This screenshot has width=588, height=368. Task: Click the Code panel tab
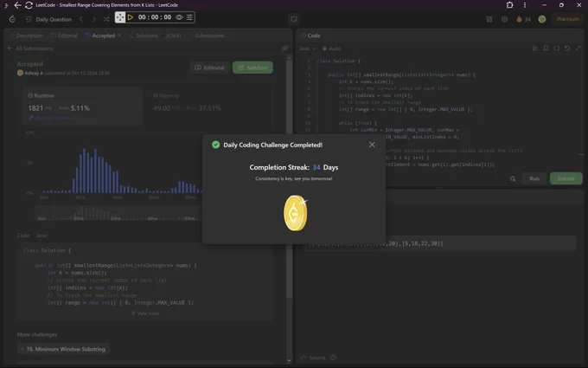(x=310, y=36)
